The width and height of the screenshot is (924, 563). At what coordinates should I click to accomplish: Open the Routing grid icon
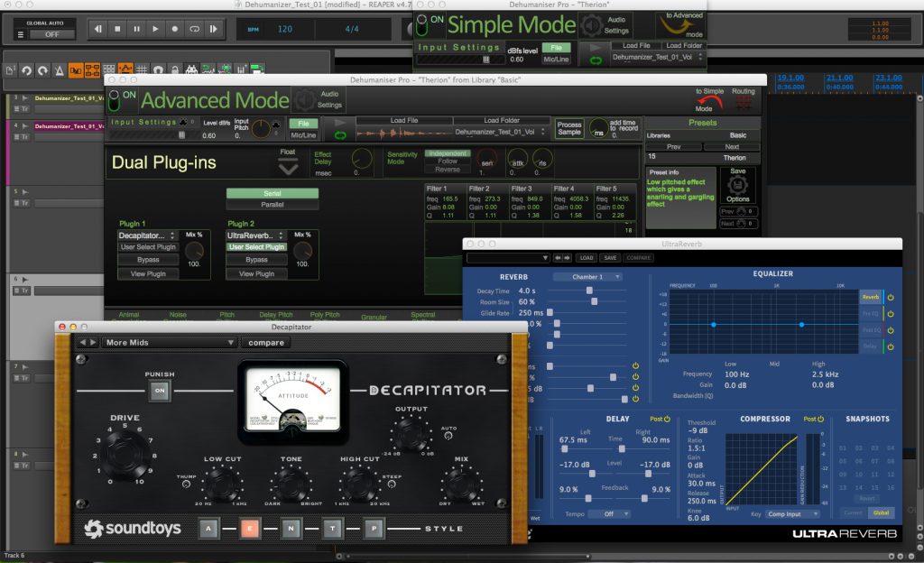click(x=744, y=105)
